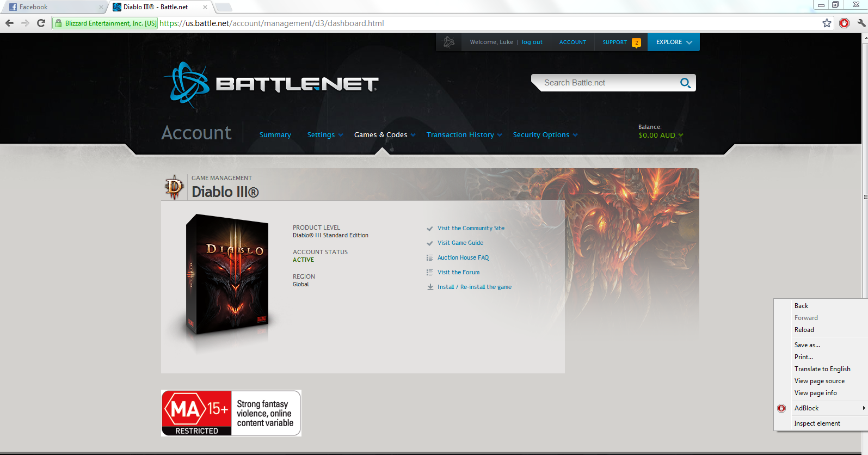The width and height of the screenshot is (868, 455).
Task: Bookmark this page with the star icon
Action: [827, 23]
